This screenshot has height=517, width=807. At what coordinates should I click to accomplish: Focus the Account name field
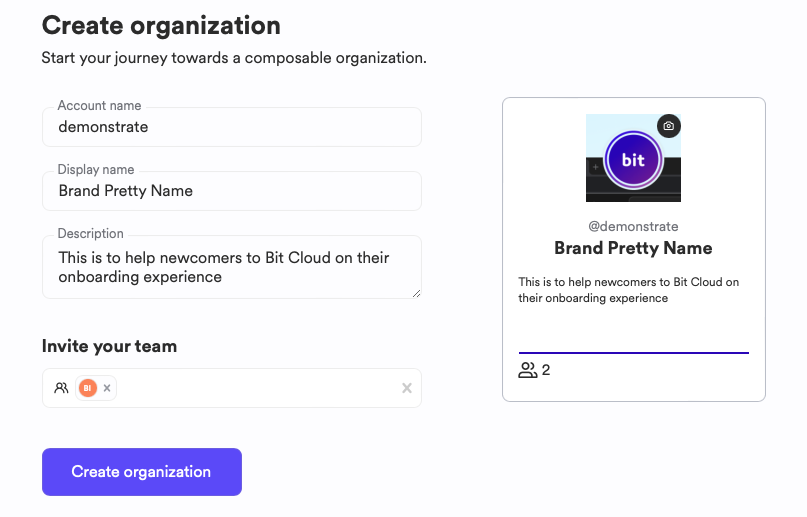(x=232, y=127)
